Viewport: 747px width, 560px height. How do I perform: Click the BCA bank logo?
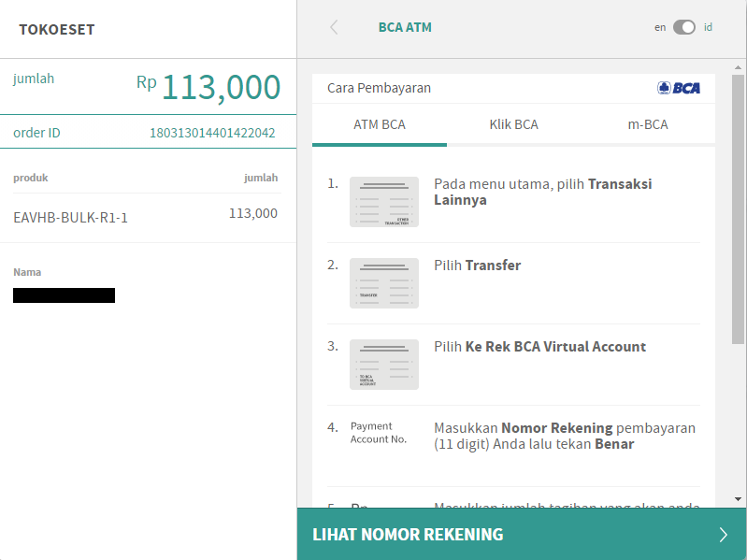coord(679,88)
